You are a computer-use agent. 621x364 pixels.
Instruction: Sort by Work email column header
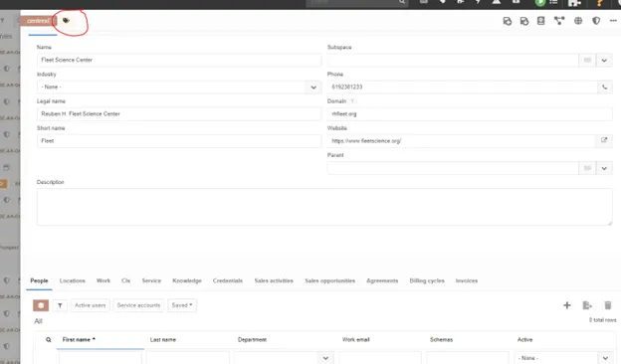pos(355,339)
